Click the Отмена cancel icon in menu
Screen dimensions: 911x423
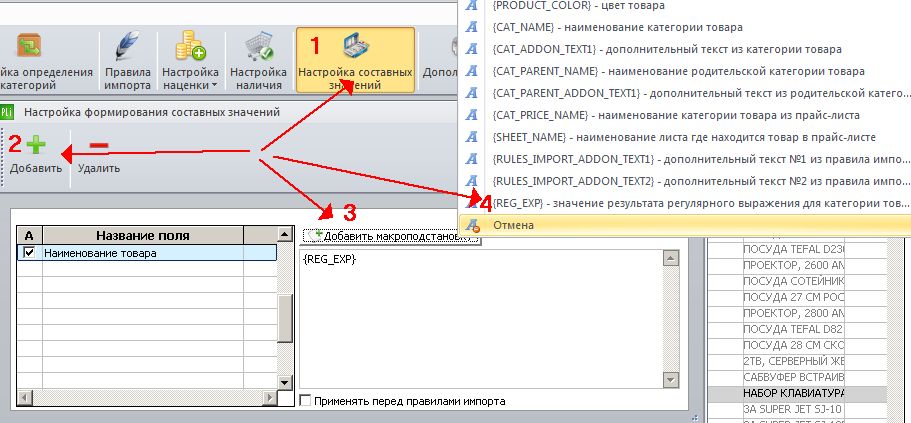tap(472, 225)
